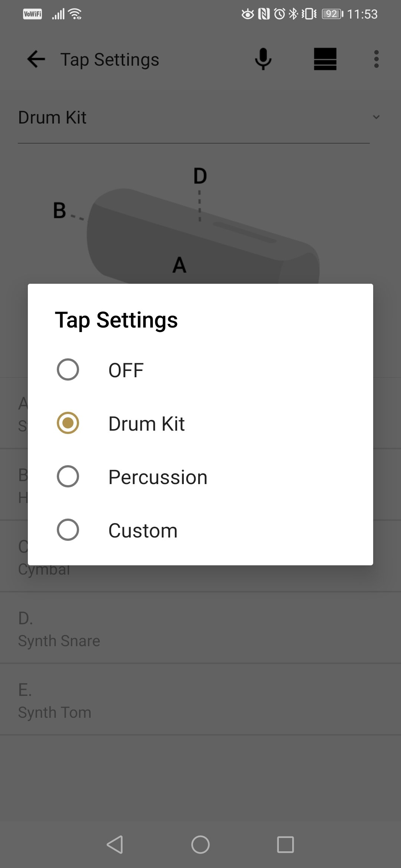Viewport: 401px width, 868px height.
Task: Open the Drum Kit preset selector
Action: click(x=194, y=118)
